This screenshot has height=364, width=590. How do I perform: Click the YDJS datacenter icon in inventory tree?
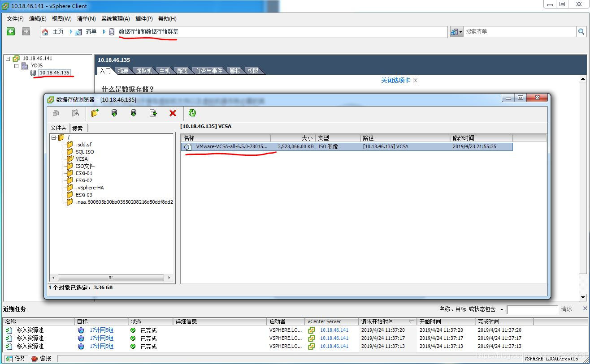pos(25,66)
